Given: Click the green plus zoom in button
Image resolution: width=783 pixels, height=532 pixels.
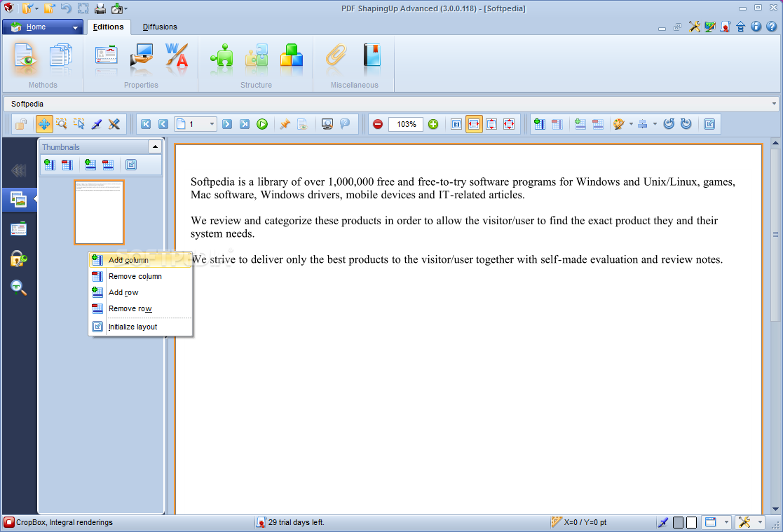Looking at the screenshot, I should (x=433, y=124).
